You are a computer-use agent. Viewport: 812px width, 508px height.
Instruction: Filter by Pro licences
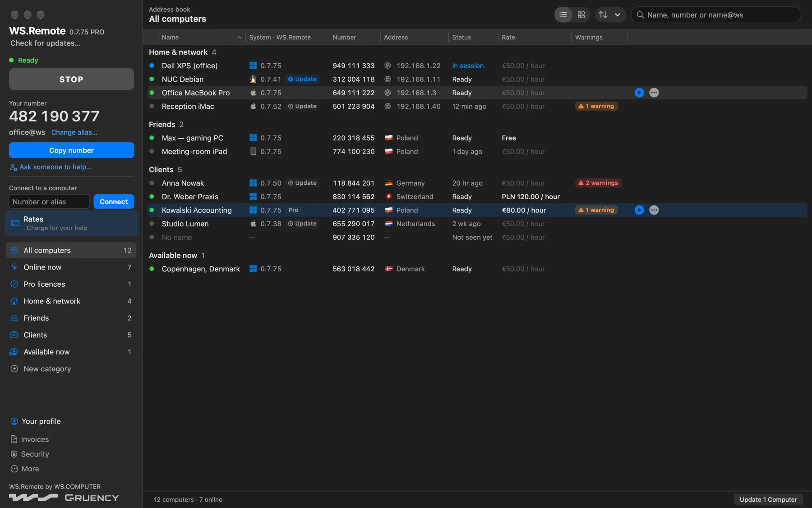(x=71, y=284)
